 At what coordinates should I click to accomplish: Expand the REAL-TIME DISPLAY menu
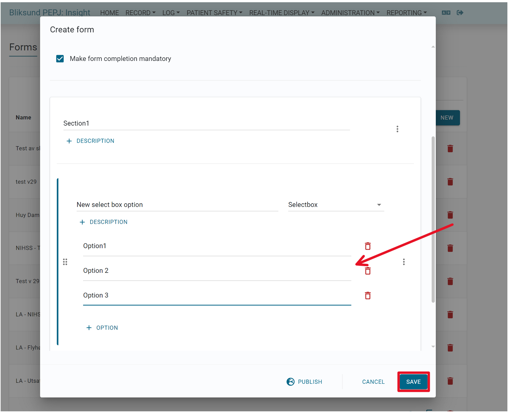(x=281, y=13)
